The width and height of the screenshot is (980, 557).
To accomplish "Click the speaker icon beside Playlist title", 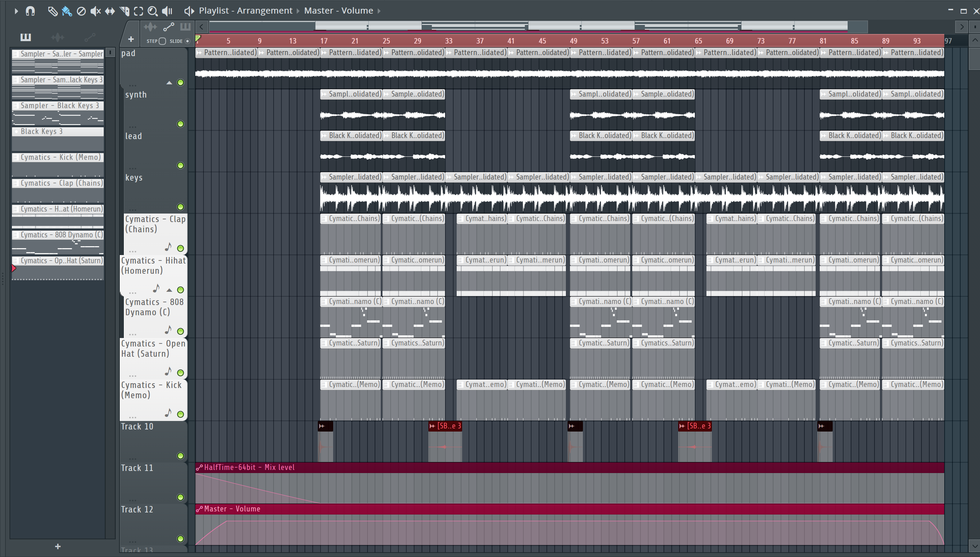I will click(x=189, y=11).
